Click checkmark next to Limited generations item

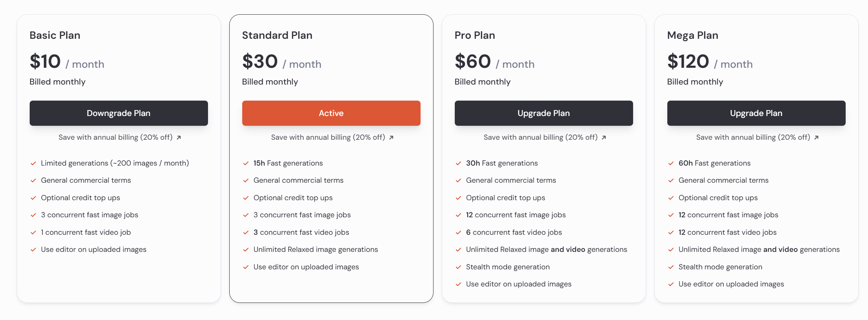pyautogui.click(x=33, y=163)
